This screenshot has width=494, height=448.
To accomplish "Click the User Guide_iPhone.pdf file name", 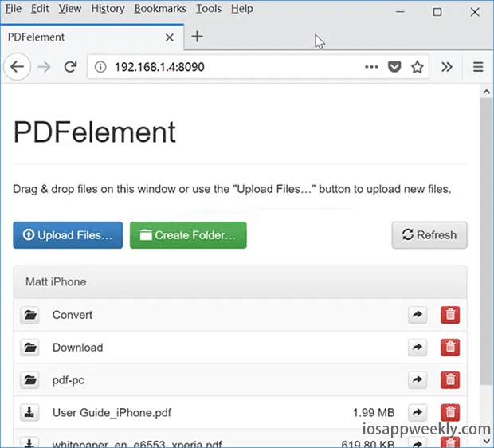I will (x=112, y=412).
